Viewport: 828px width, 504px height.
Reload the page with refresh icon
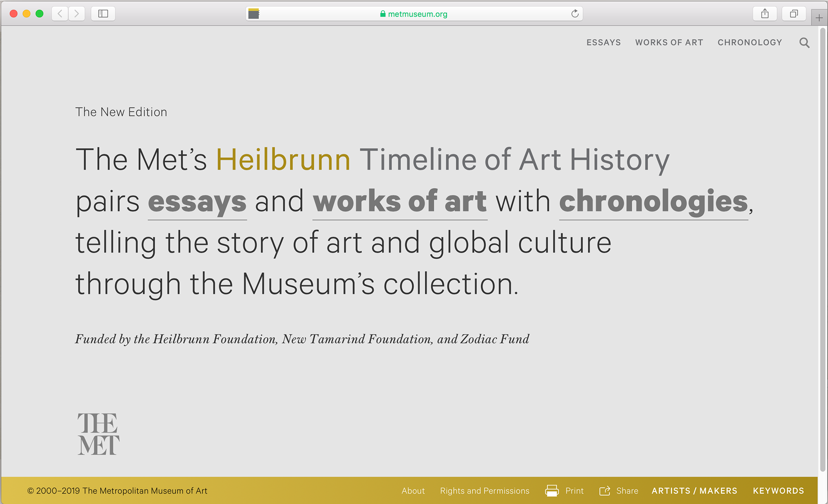574,14
